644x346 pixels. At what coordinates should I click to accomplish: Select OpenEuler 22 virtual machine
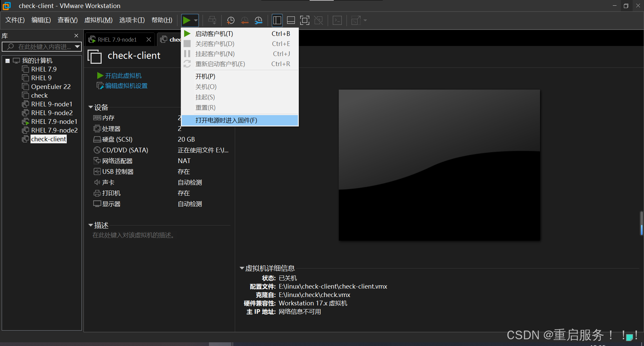[x=51, y=87]
